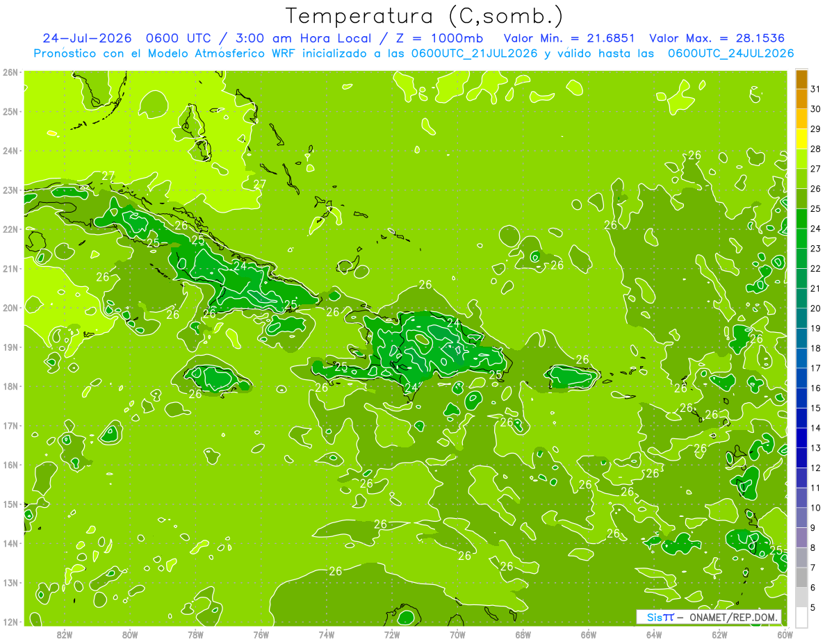Click the map title 'Temperatura (C,somb.)'
834x644 pixels.
coord(425,15)
